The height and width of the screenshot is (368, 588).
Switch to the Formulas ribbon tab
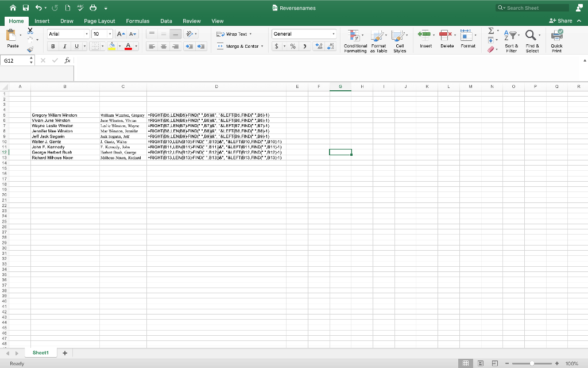pyautogui.click(x=138, y=20)
